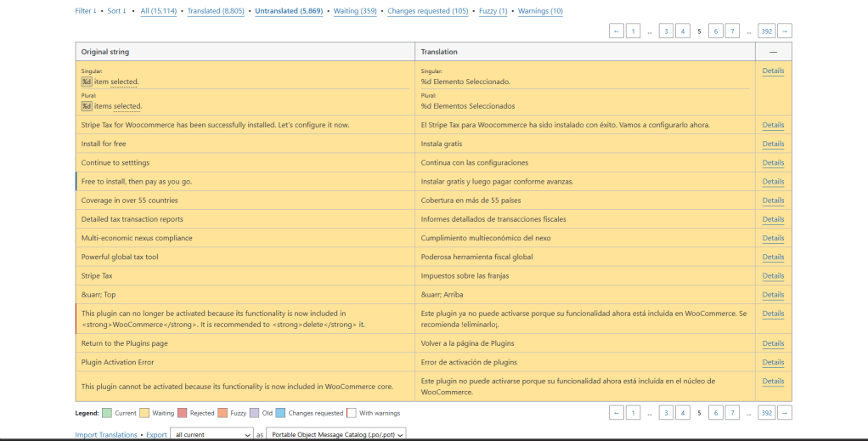
Task: Open Changes requested (105) filter
Action: click(x=427, y=10)
